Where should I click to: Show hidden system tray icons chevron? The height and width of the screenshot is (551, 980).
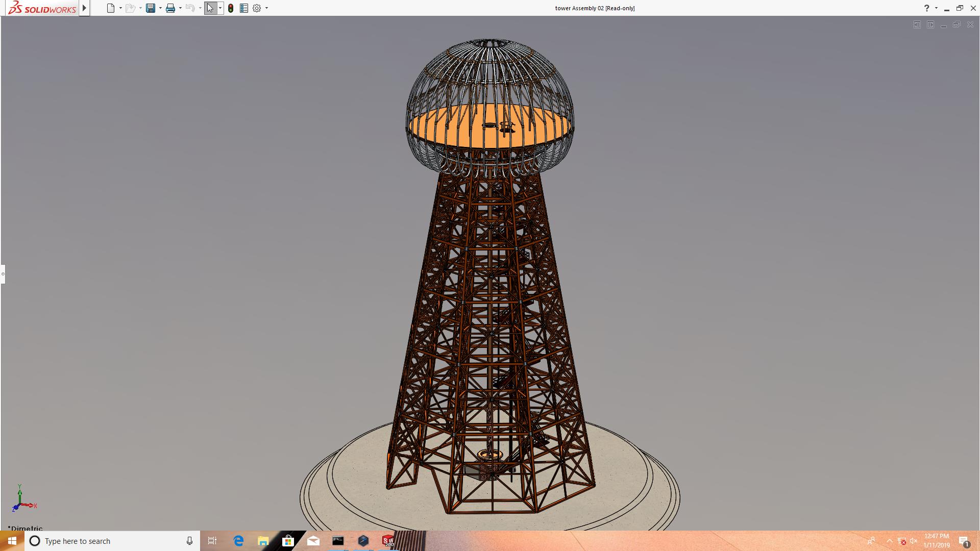coord(889,541)
